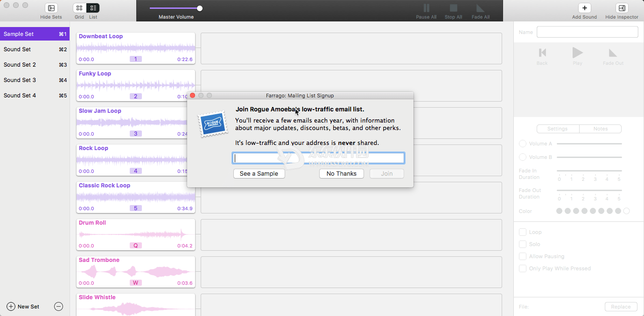This screenshot has height=316, width=644.
Task: Switch to the Settings tab
Action: [558, 129]
